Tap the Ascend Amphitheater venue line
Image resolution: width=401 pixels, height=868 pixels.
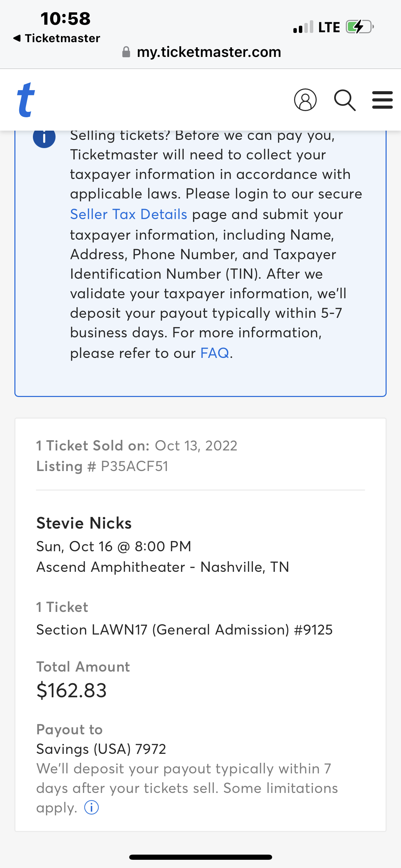click(x=163, y=567)
